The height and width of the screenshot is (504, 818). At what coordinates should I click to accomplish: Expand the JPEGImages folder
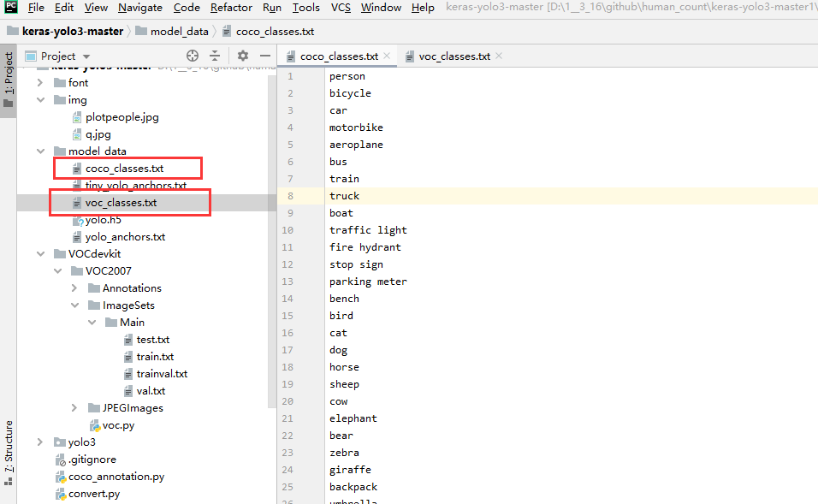point(74,408)
